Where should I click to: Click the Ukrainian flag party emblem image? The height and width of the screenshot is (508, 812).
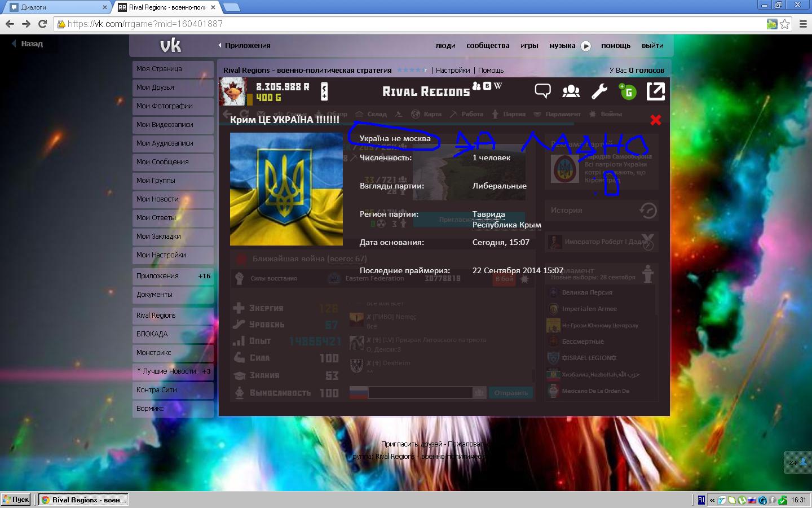[286, 189]
